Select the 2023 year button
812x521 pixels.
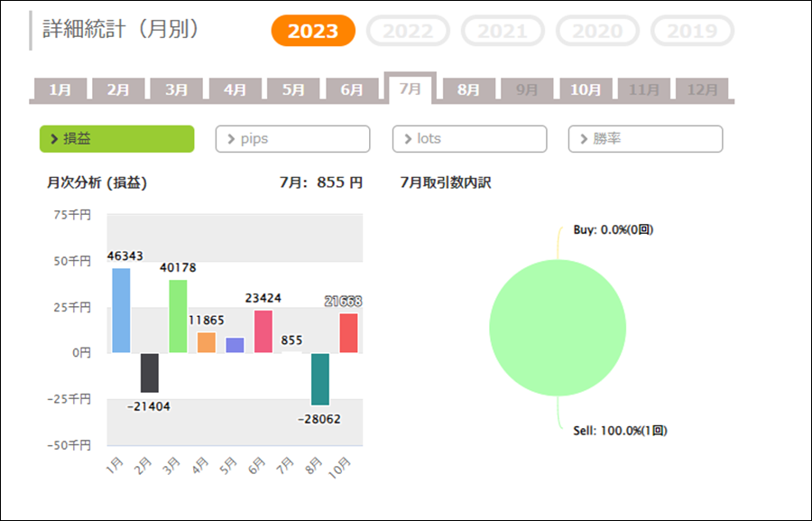313,31
